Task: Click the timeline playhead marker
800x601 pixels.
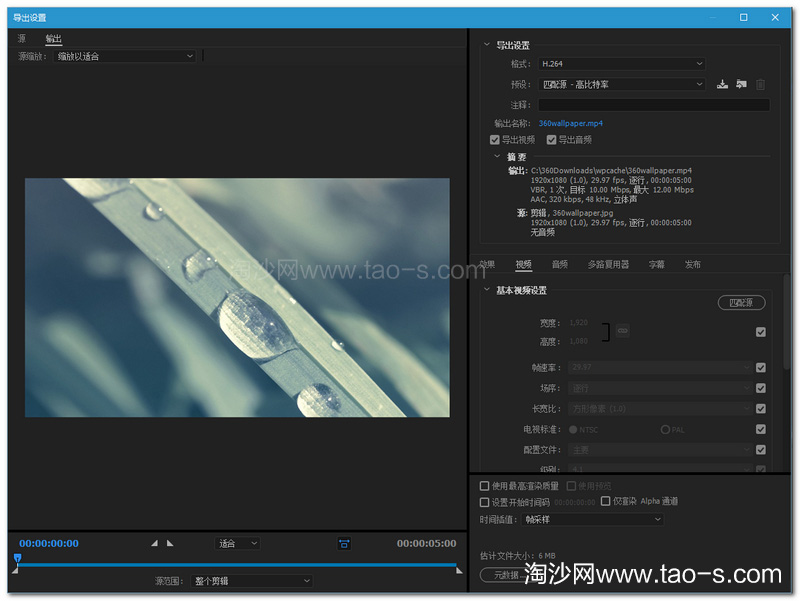Action: [x=17, y=557]
